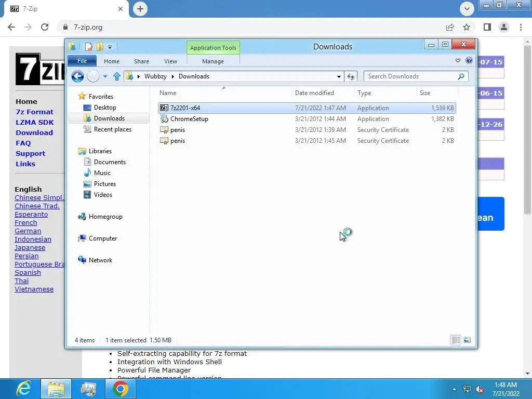
Task: Select Network in navigation pane
Action: 100,260
